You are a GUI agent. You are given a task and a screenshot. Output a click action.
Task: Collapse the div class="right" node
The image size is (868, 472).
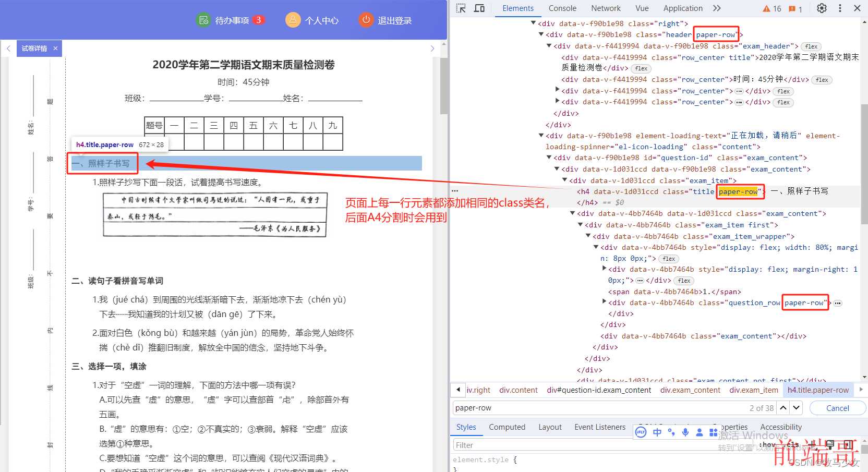[533, 23]
